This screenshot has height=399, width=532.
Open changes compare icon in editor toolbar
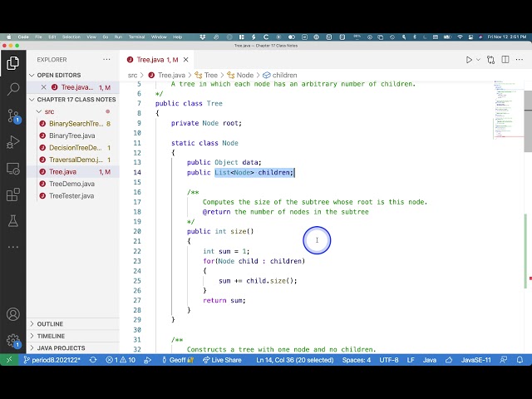[490, 60]
